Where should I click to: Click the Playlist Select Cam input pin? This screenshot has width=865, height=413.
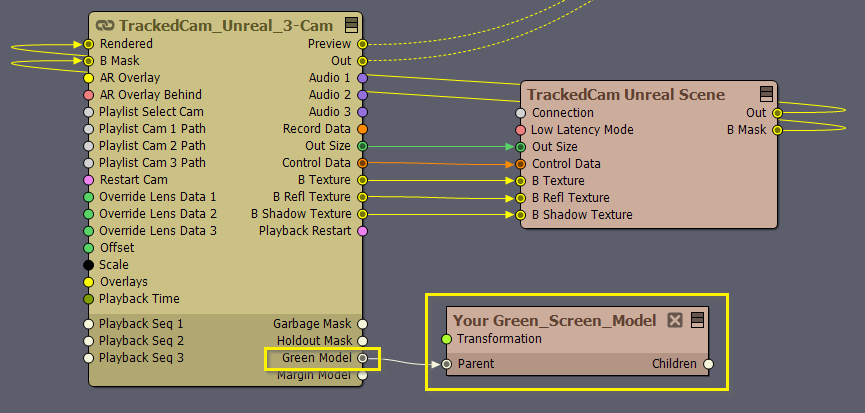coord(88,112)
